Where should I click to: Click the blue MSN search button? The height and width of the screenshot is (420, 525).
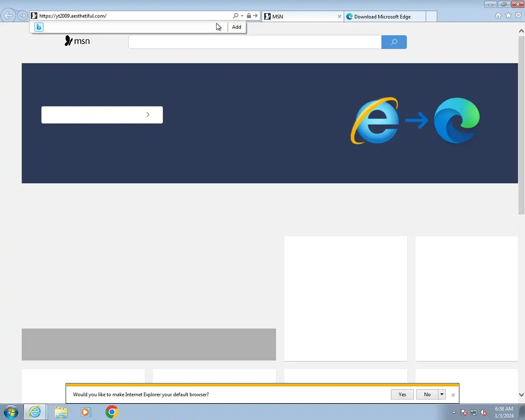(x=394, y=42)
